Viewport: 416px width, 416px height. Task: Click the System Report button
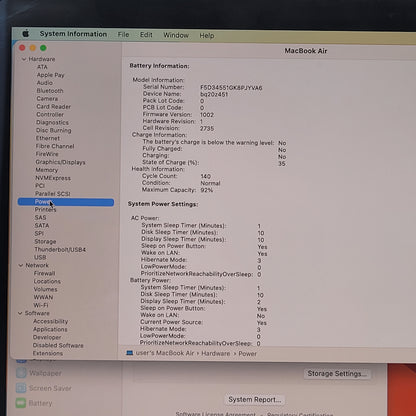(255, 399)
